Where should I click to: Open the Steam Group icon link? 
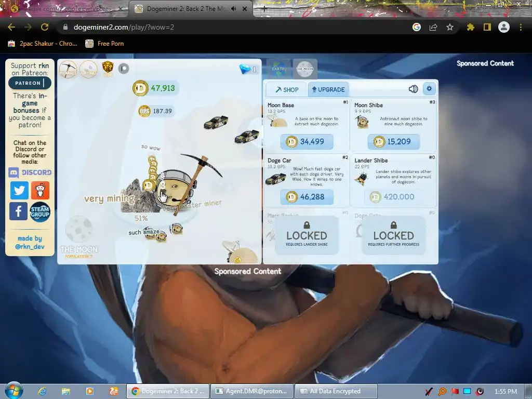[x=40, y=212]
